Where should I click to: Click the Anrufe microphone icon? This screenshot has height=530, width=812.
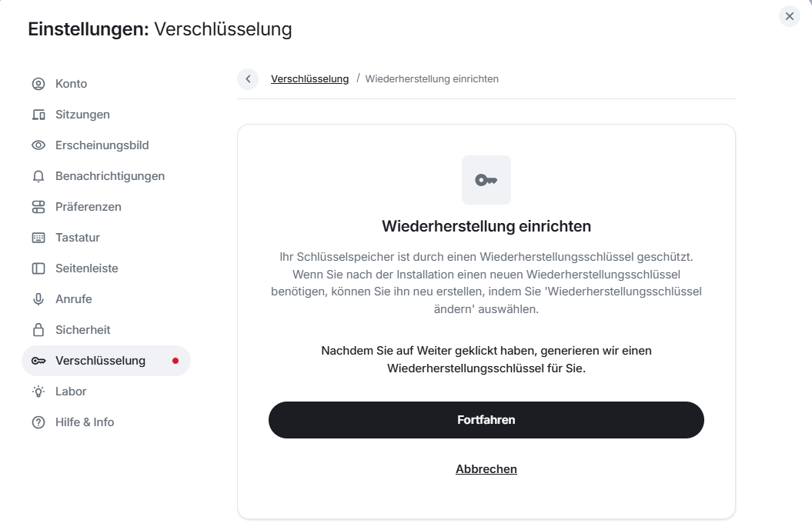[38, 298]
